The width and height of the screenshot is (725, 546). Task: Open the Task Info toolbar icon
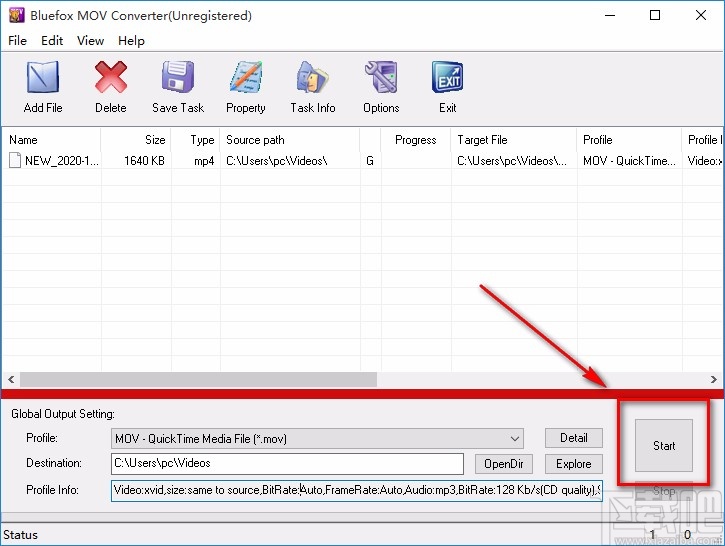313,78
